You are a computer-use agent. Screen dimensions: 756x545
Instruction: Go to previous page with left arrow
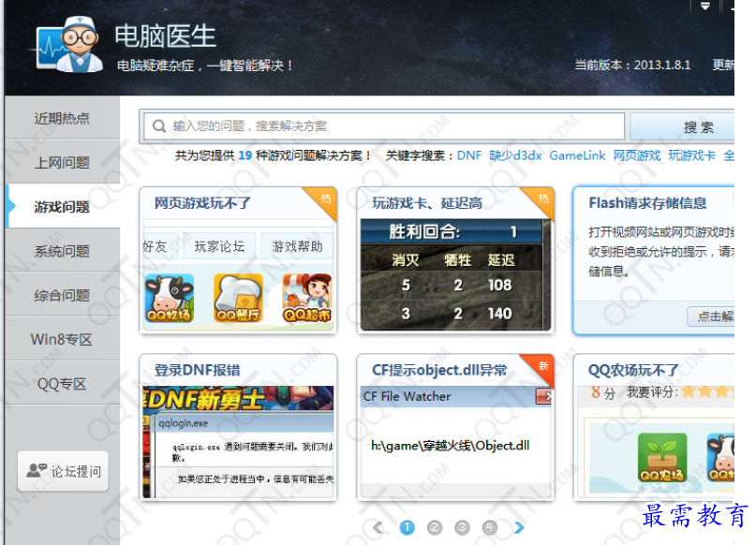point(378,527)
